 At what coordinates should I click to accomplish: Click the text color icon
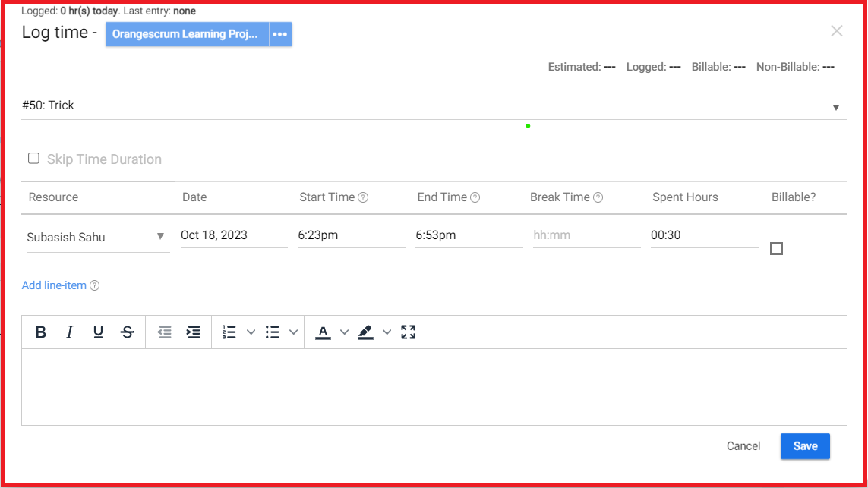click(x=323, y=332)
